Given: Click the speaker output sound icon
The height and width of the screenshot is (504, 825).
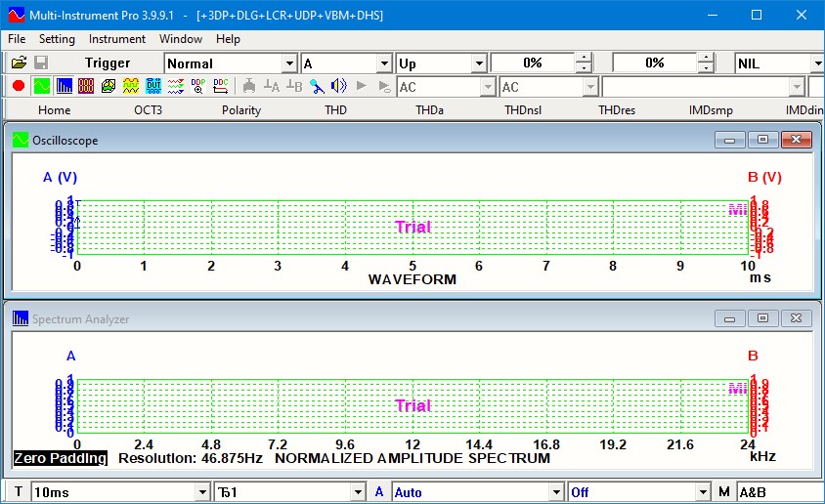Looking at the screenshot, I should click(339, 86).
